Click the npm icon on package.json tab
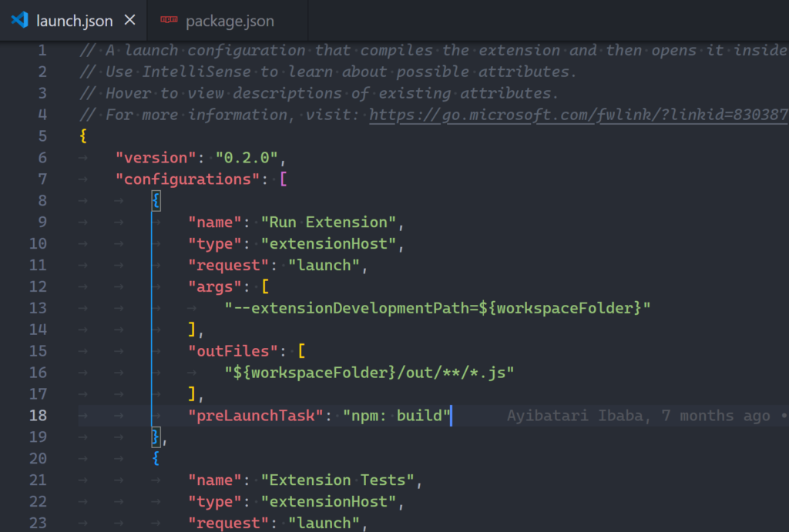Screen dimensions: 789x532 pos(167,21)
